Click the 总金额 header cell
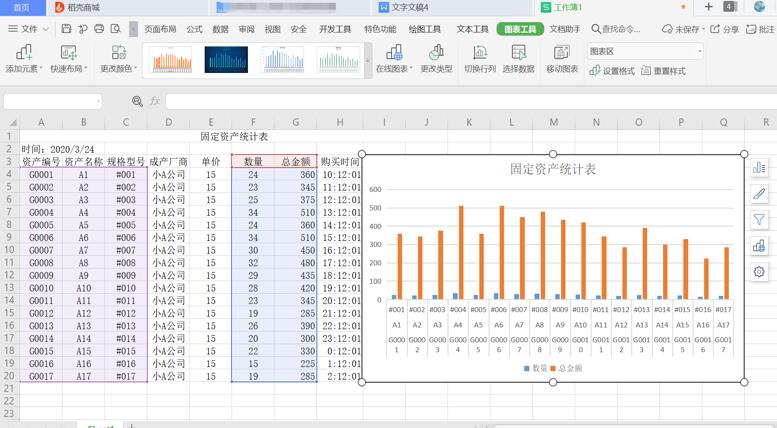 [296, 161]
